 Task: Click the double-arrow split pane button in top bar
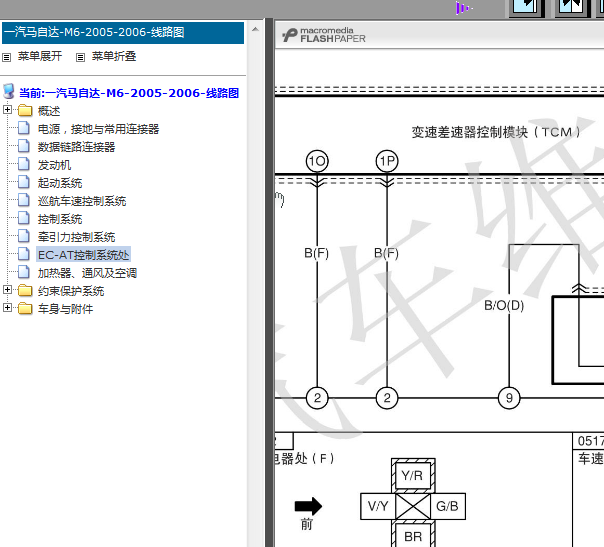pos(572,8)
